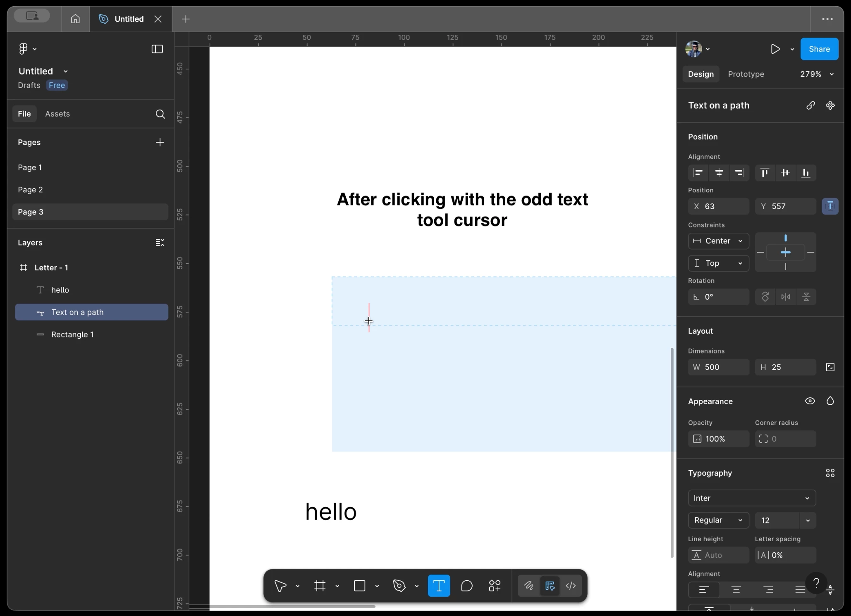Select the Rectangle 1 layer

point(72,334)
